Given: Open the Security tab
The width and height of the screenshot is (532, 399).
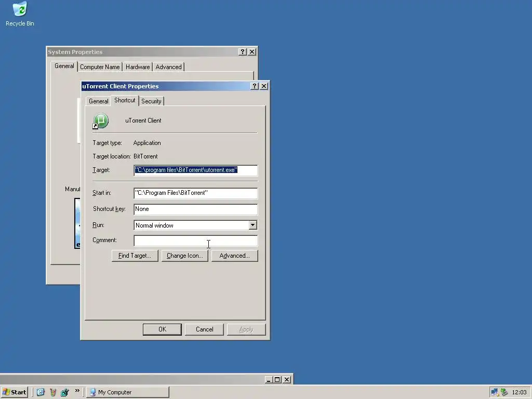Looking at the screenshot, I should pos(151,101).
